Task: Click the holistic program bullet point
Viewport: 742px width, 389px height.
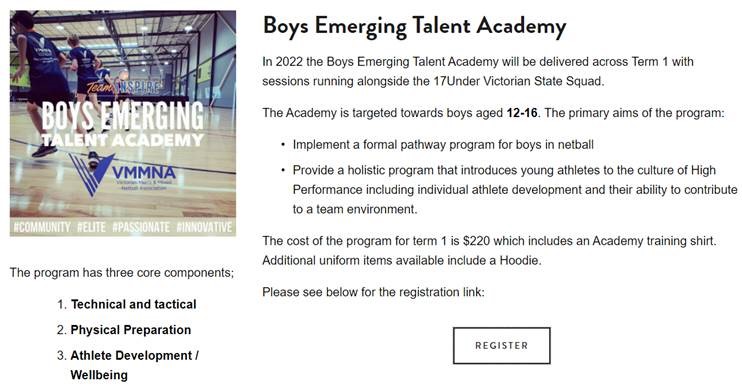Action: 515,190
